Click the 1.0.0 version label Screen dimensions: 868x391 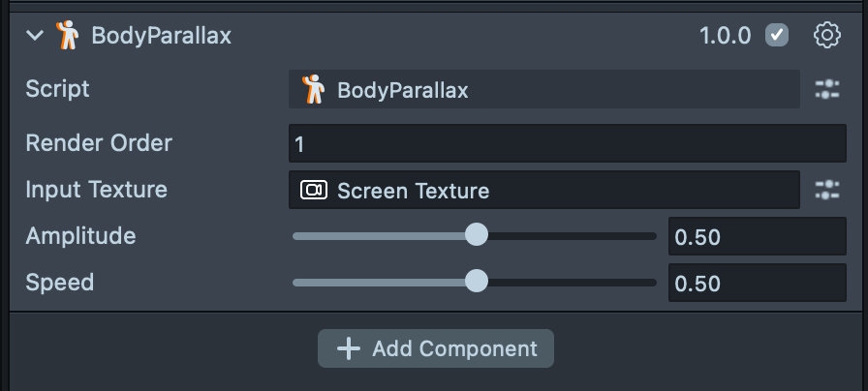pos(725,36)
